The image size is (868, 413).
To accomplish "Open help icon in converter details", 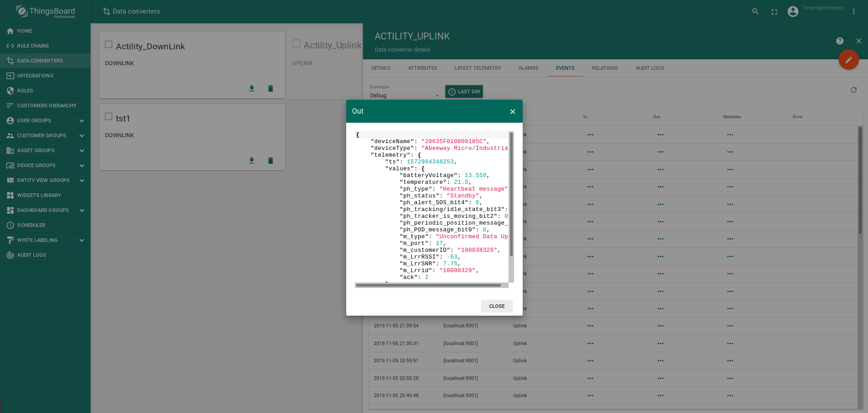I will [839, 41].
